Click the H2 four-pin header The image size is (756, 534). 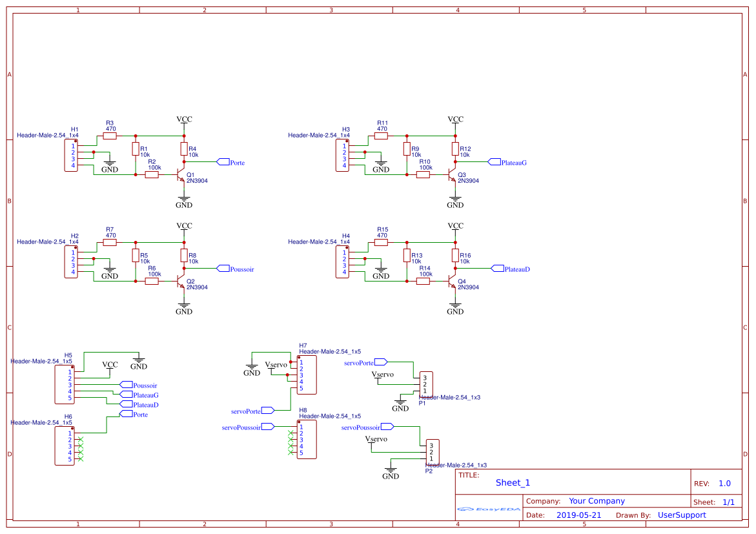(x=72, y=262)
